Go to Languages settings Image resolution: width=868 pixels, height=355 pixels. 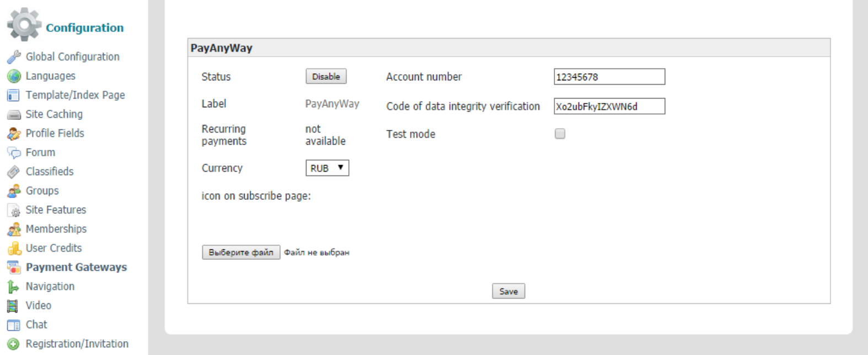51,76
